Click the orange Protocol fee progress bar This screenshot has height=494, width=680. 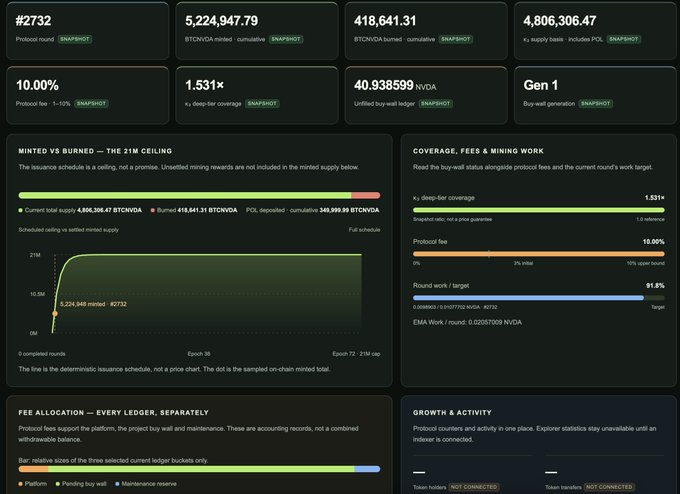(x=539, y=254)
